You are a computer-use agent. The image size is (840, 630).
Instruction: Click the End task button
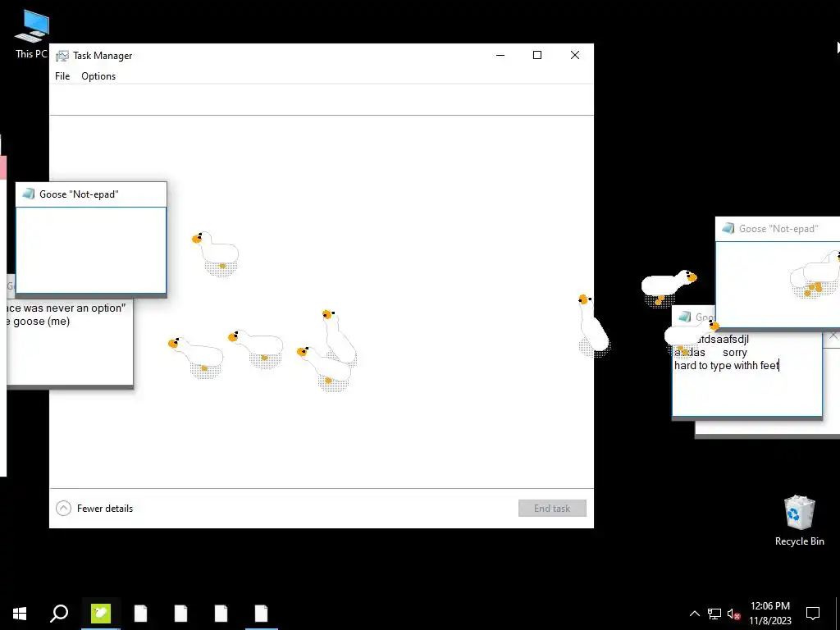coord(552,509)
